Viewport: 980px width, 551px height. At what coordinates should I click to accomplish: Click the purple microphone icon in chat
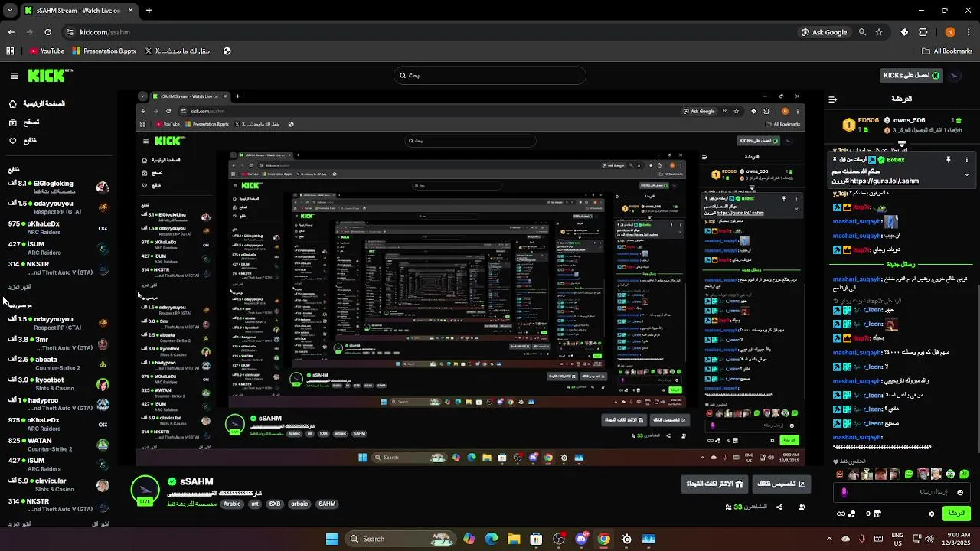coord(844,492)
